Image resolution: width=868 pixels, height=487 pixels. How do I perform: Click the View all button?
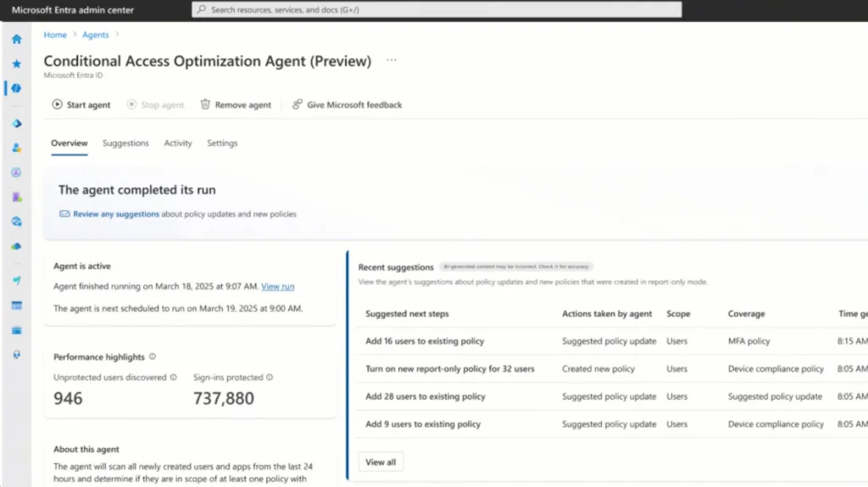(381, 462)
